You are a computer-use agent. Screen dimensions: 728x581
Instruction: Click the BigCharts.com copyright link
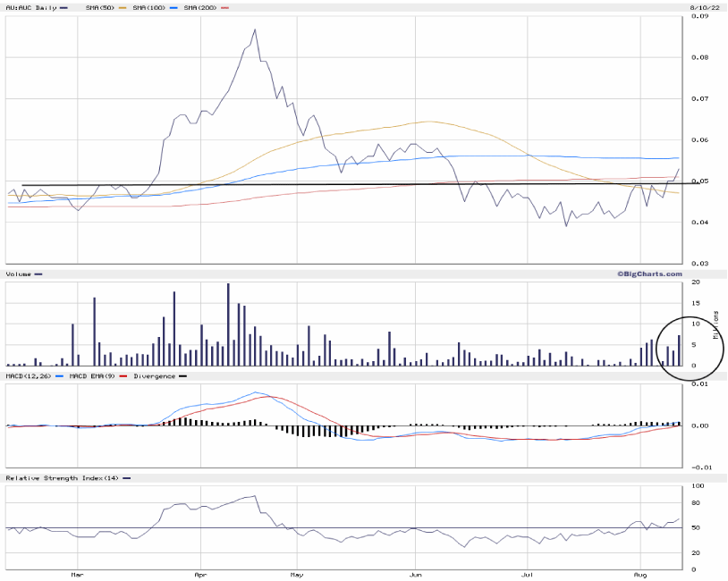tap(648, 273)
